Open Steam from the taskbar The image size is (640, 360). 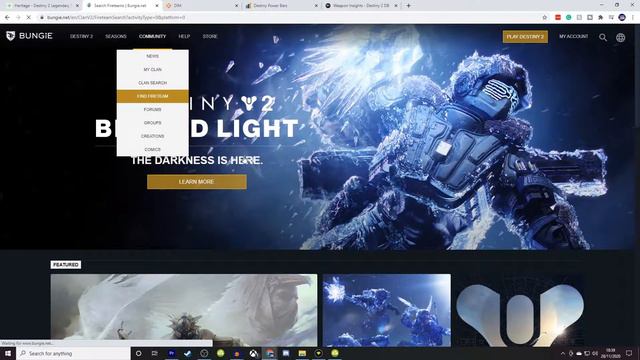pos(188,353)
